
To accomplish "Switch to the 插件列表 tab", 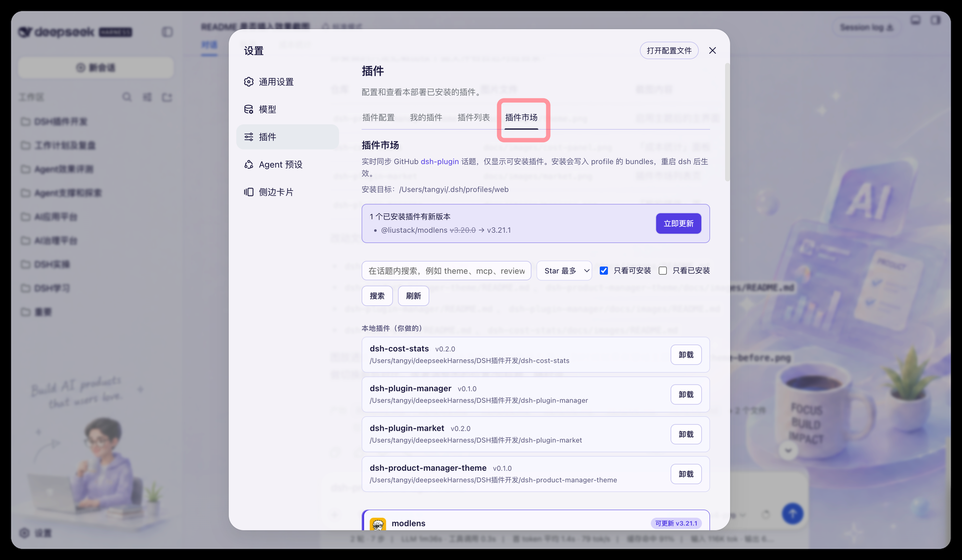I will [x=473, y=117].
